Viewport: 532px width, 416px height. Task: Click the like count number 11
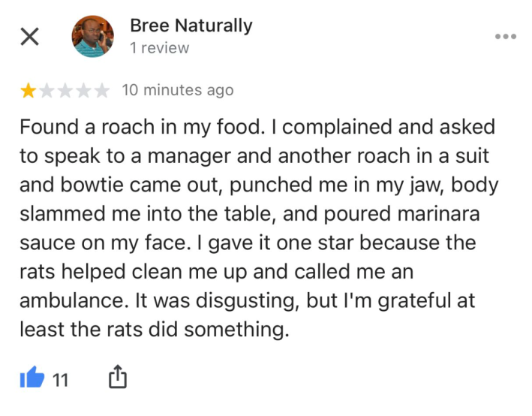(60, 380)
